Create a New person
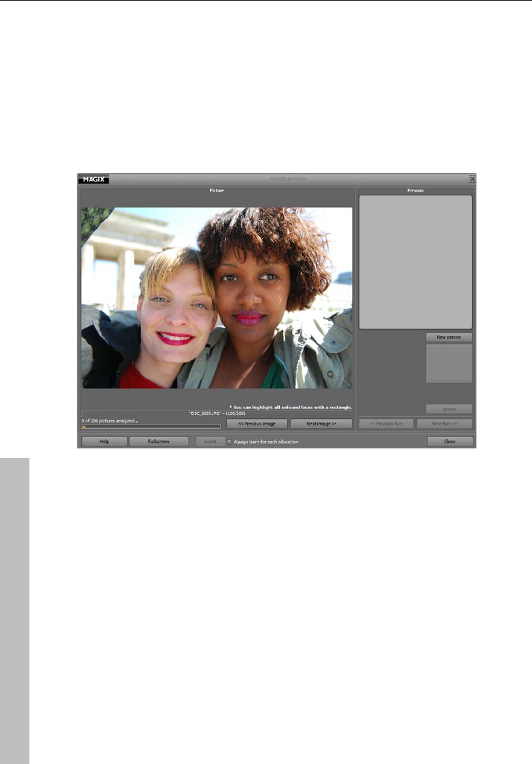532x764 pixels. [449, 337]
